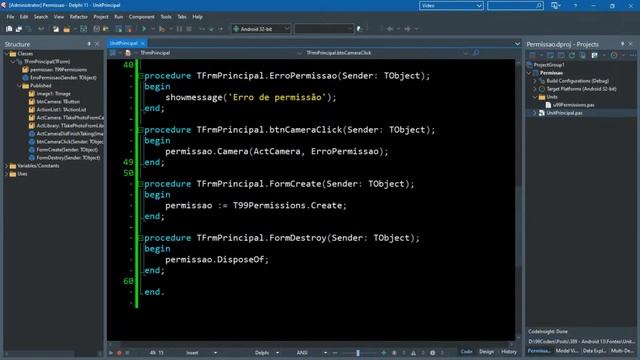The width and height of the screenshot is (640, 360).
Task: Click the red record macro button
Action: [119, 353]
